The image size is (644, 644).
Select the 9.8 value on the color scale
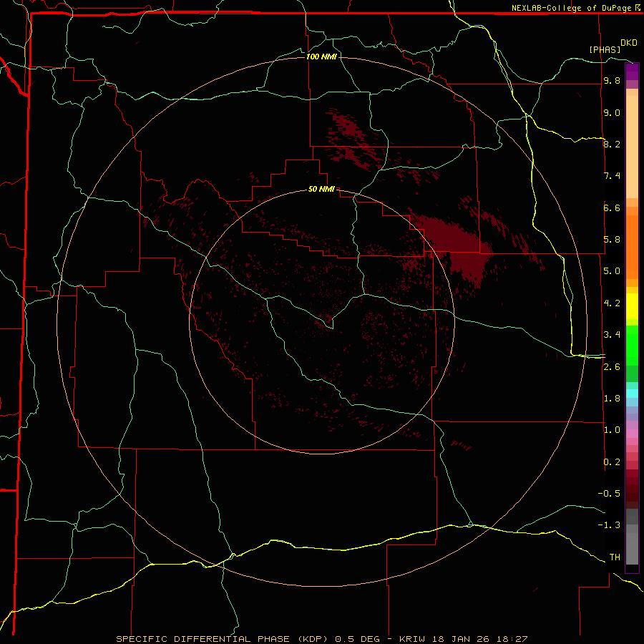(x=612, y=81)
